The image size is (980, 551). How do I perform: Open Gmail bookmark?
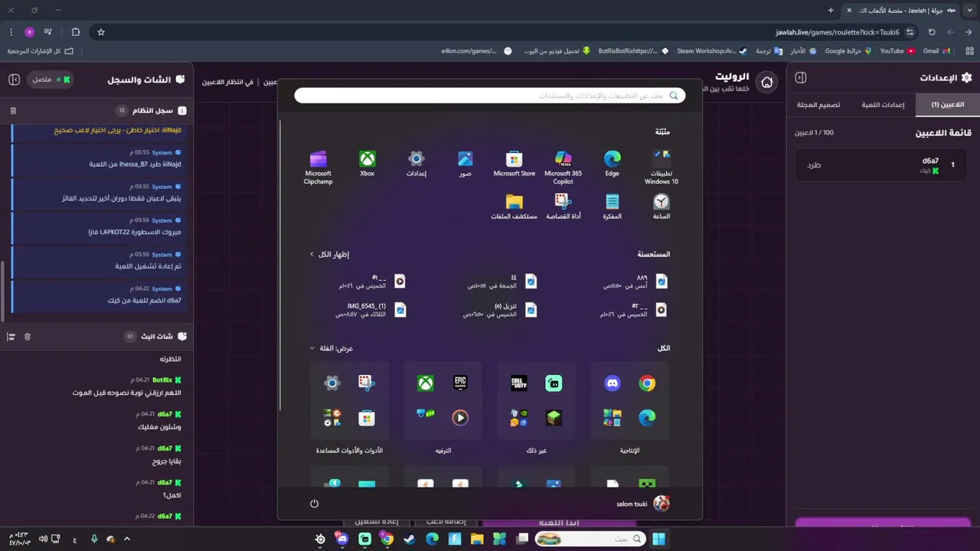(x=936, y=51)
